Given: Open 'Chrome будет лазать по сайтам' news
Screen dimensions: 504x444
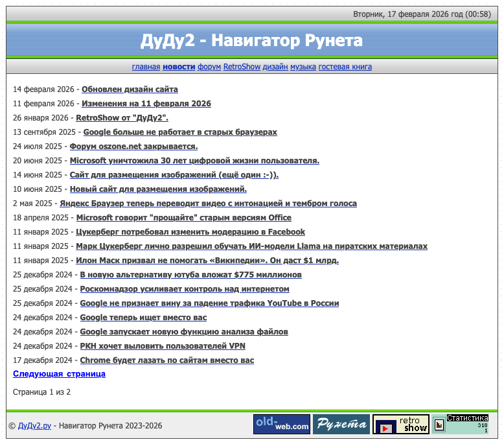Looking at the screenshot, I should tap(166, 360).
